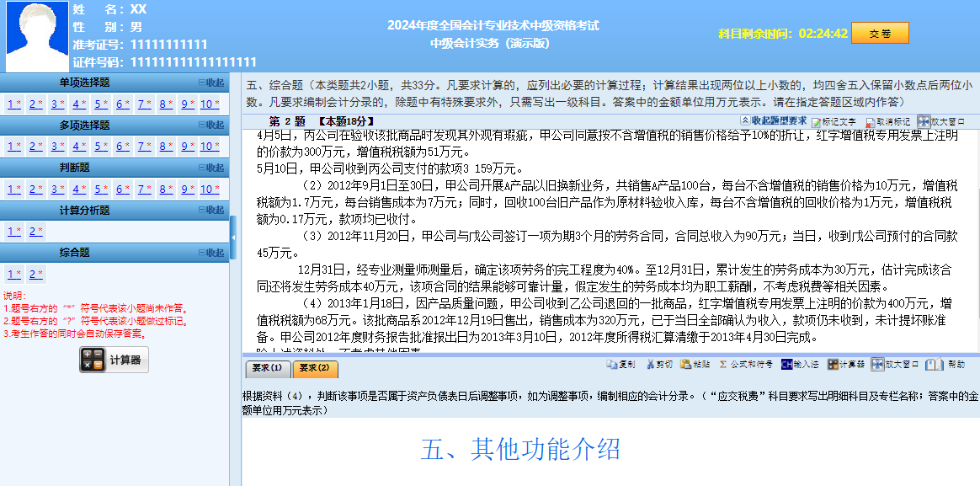Go to 单项选择题 question 5

[101, 104]
